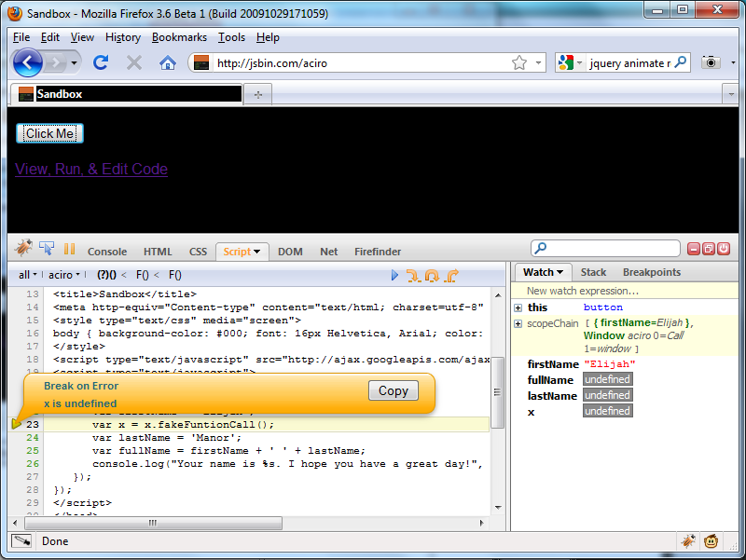Click the Greasemonkey monkey status icon

(x=711, y=541)
